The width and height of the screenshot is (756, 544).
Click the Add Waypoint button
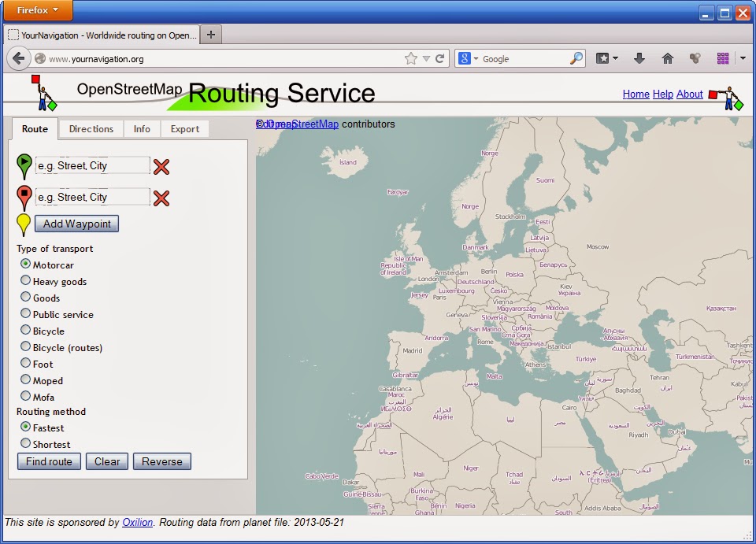(76, 224)
